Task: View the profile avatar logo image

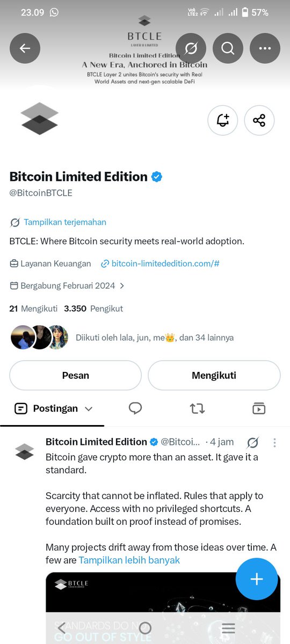Action: [39, 119]
